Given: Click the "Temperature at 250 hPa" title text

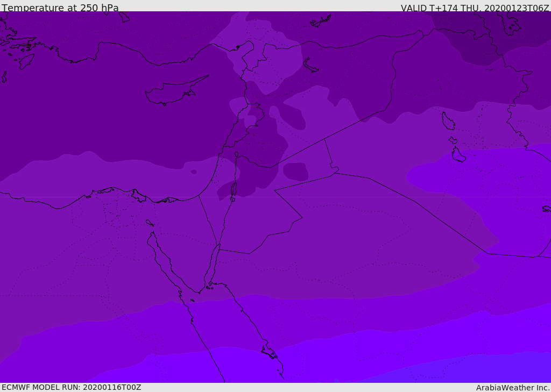Looking at the screenshot, I should point(60,8).
